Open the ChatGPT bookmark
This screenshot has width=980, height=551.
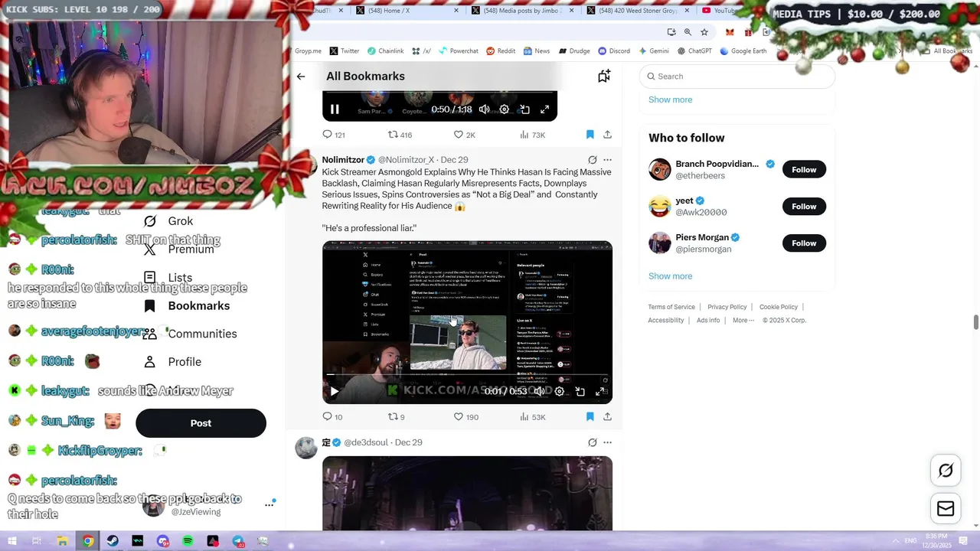click(694, 51)
